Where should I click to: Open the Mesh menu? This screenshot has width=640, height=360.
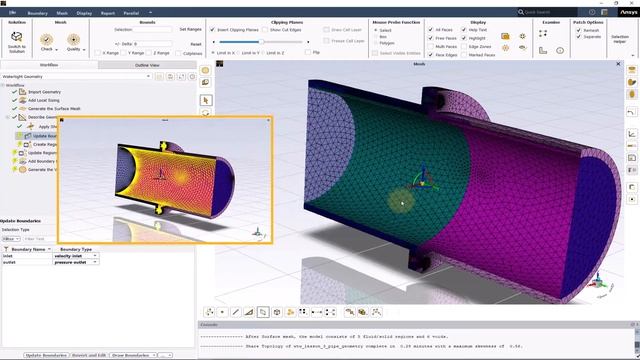coord(62,13)
